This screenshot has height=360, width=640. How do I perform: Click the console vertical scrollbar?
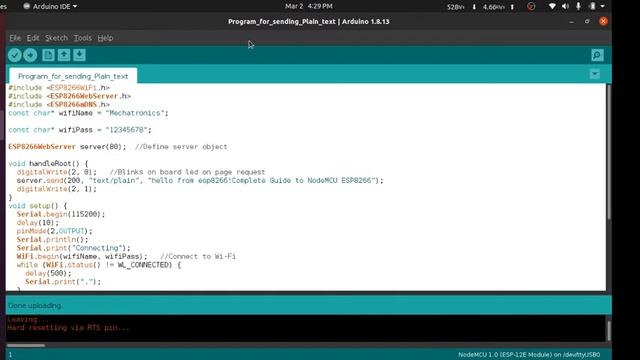[x=609, y=330]
